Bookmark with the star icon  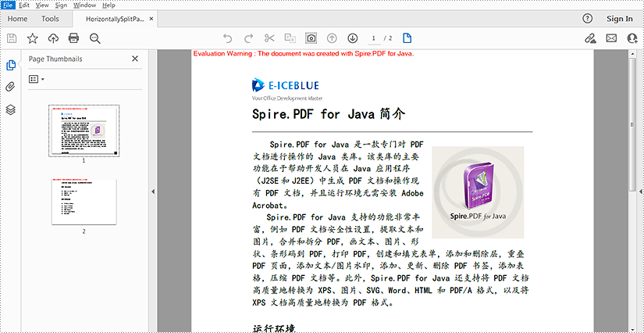pyautogui.click(x=33, y=38)
